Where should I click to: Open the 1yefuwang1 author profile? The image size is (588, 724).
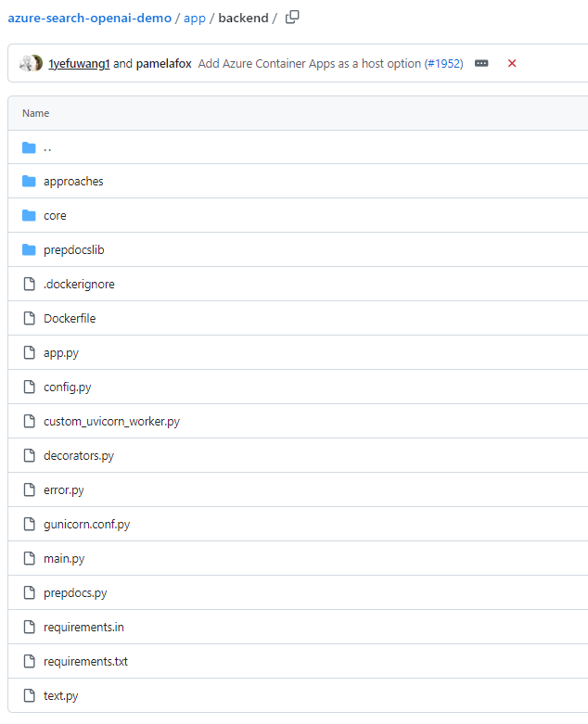pos(79,64)
